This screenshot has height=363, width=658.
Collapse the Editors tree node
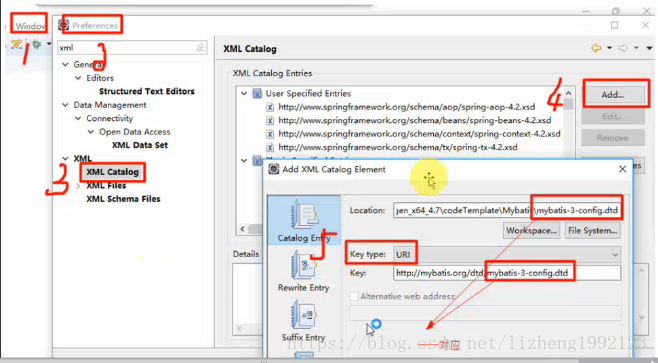coord(78,78)
